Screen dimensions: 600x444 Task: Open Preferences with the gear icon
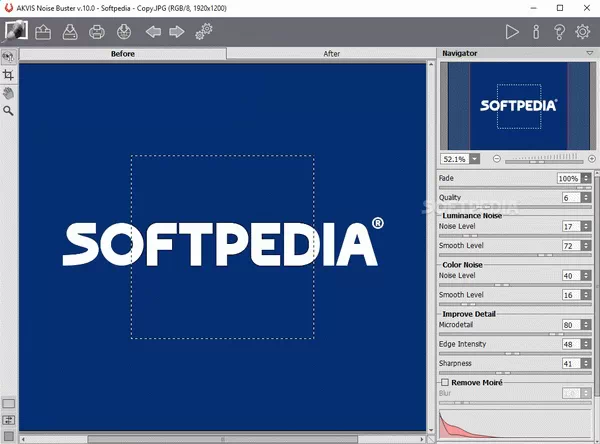[x=583, y=32]
